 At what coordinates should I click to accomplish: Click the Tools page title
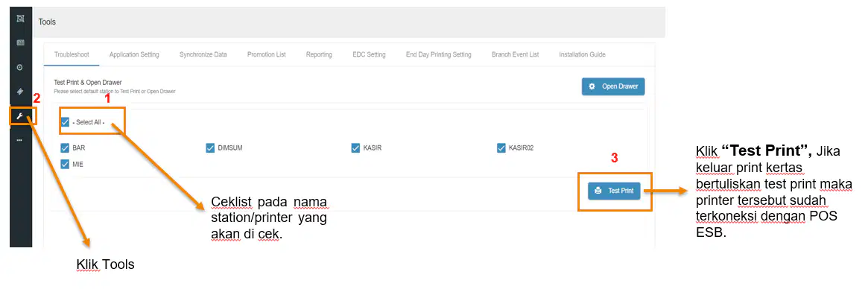[47, 22]
